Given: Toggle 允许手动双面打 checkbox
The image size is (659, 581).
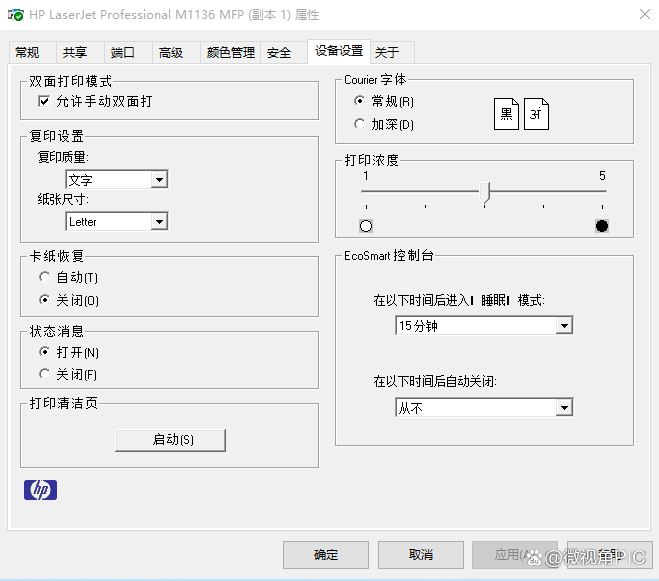Looking at the screenshot, I should click(x=44, y=101).
